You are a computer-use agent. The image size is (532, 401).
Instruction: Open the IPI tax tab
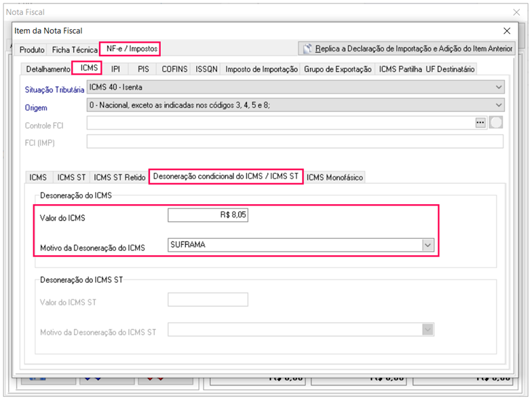click(115, 69)
